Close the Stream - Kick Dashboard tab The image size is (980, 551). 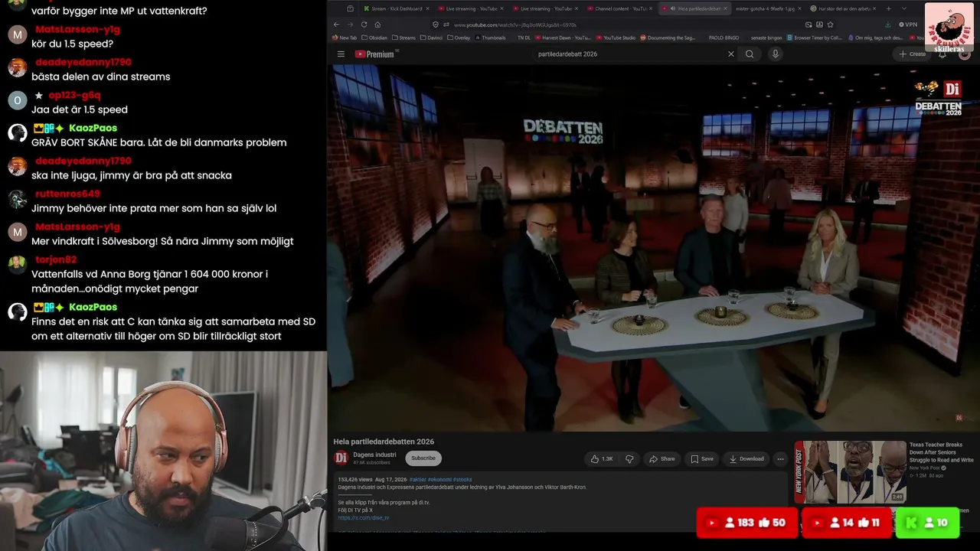point(429,8)
